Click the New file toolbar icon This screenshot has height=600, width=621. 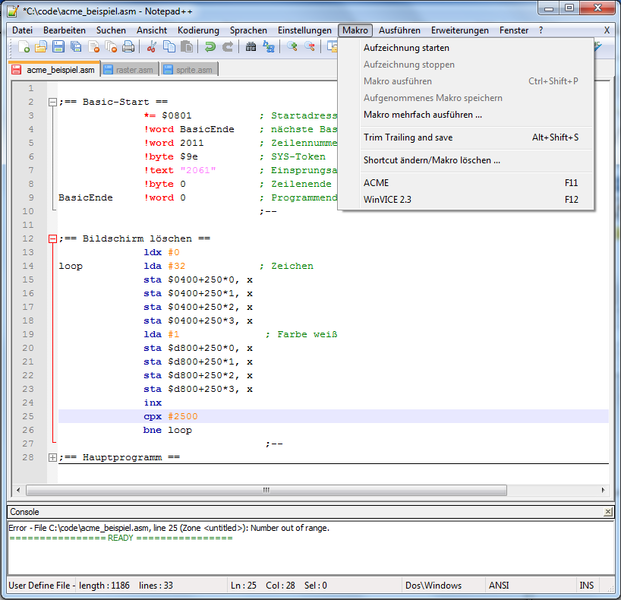pos(24,47)
